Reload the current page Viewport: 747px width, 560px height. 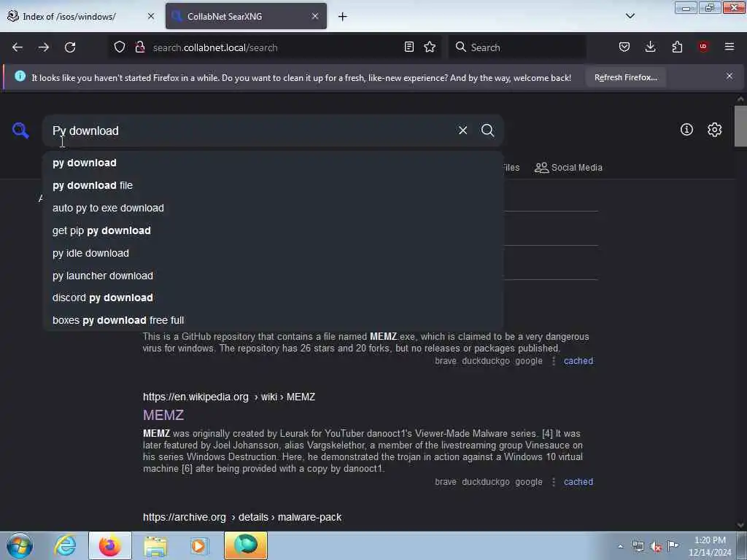coord(70,47)
